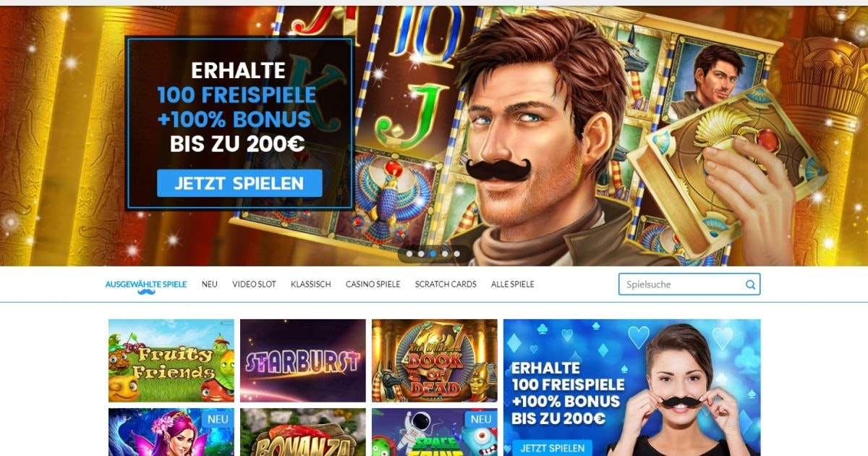Open the Video Slot category

click(x=254, y=284)
